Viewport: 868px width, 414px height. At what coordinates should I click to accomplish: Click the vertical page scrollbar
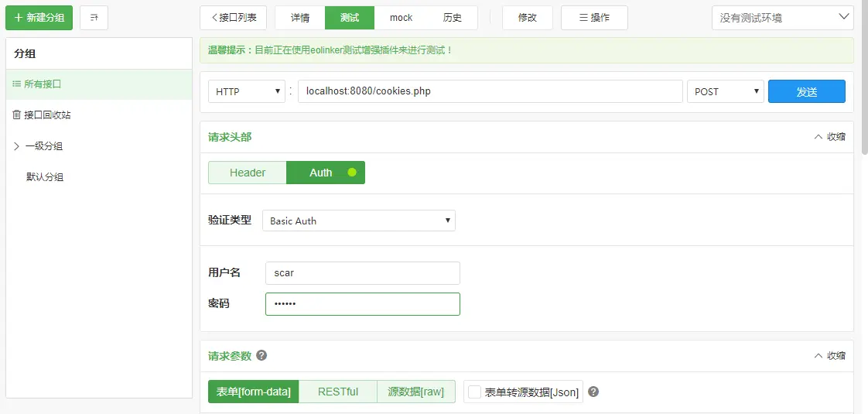coord(865,77)
